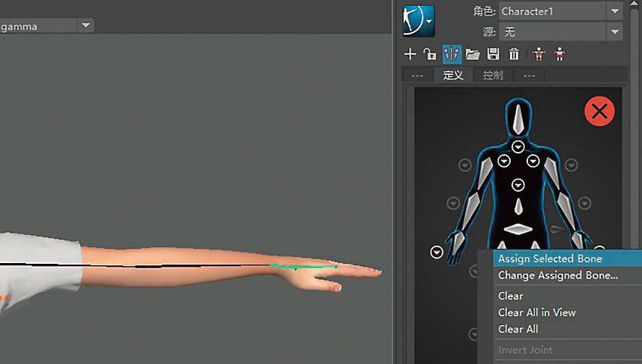Image resolution: width=642 pixels, height=364 pixels.
Task: Click the red X validation status icon
Action: click(x=599, y=111)
